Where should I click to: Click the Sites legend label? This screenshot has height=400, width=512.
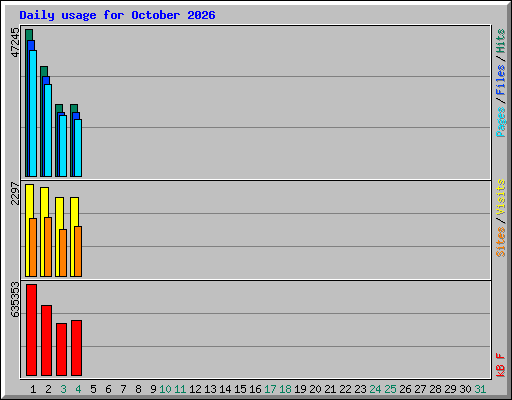coord(501,242)
